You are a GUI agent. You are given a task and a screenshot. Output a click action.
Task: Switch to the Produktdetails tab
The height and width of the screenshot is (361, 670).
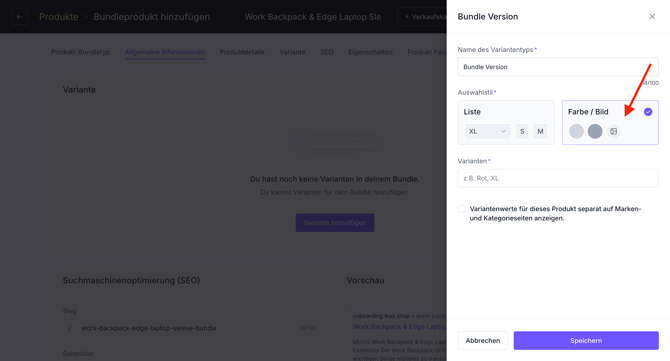242,52
